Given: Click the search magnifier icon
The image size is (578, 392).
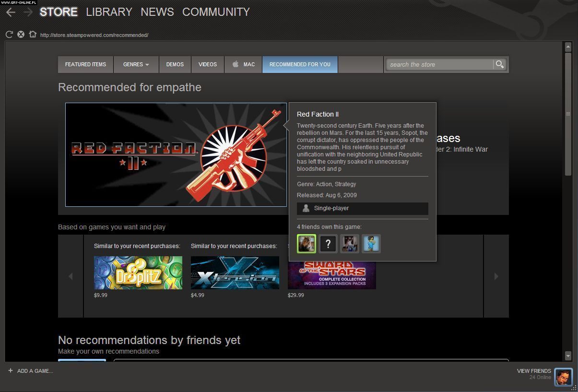Looking at the screenshot, I should click(500, 64).
